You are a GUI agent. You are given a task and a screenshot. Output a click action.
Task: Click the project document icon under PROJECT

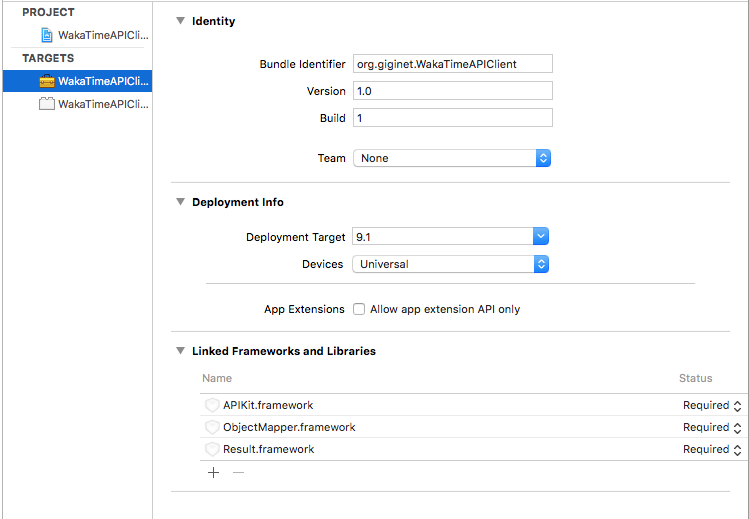click(46, 35)
